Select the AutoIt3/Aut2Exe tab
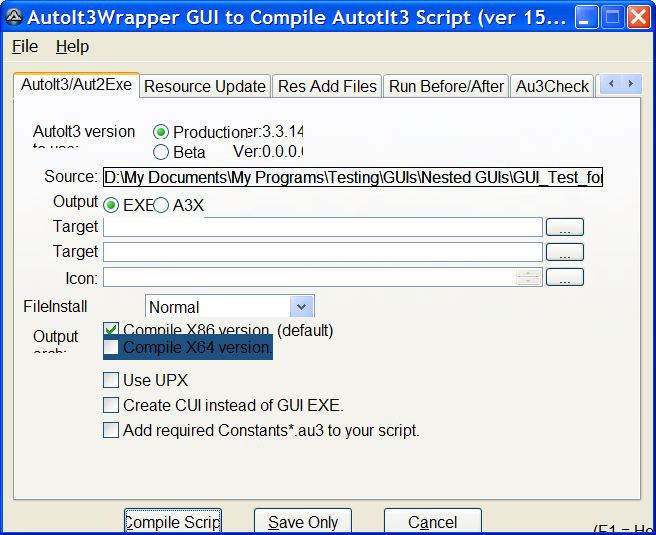 (x=76, y=85)
